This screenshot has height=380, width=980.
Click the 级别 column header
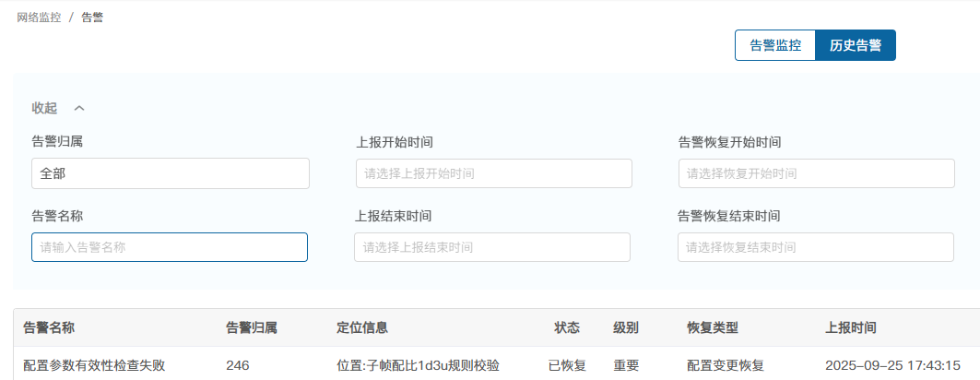[626, 327]
